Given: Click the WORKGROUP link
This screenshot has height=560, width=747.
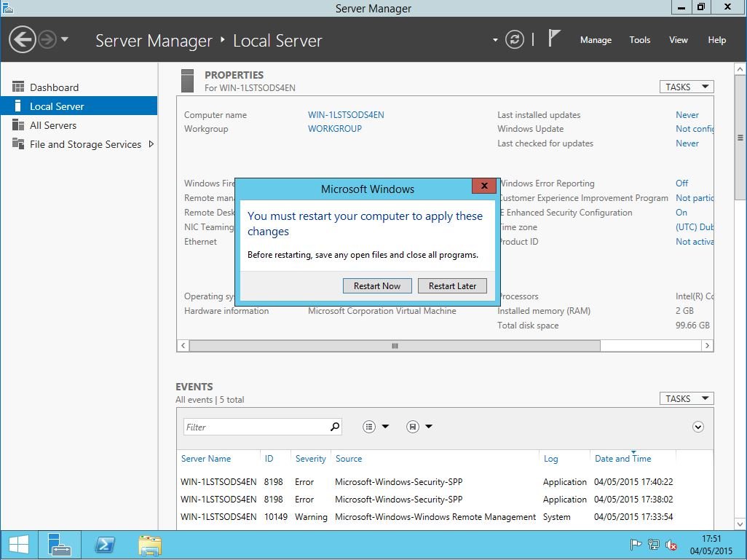Looking at the screenshot, I should (334, 129).
